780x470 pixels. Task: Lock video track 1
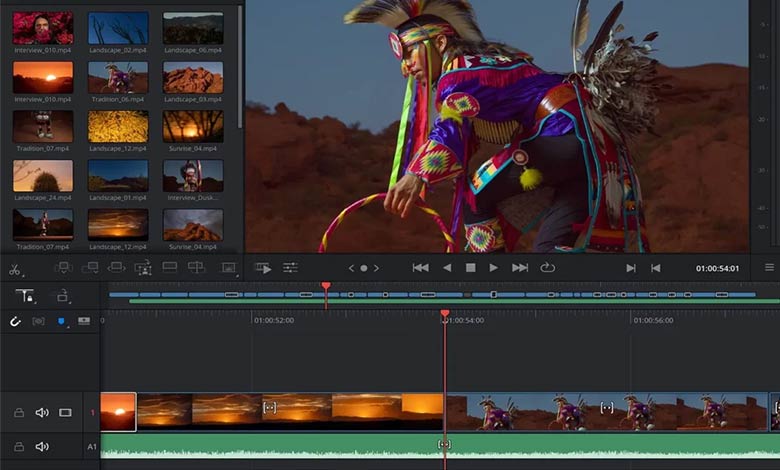point(18,412)
